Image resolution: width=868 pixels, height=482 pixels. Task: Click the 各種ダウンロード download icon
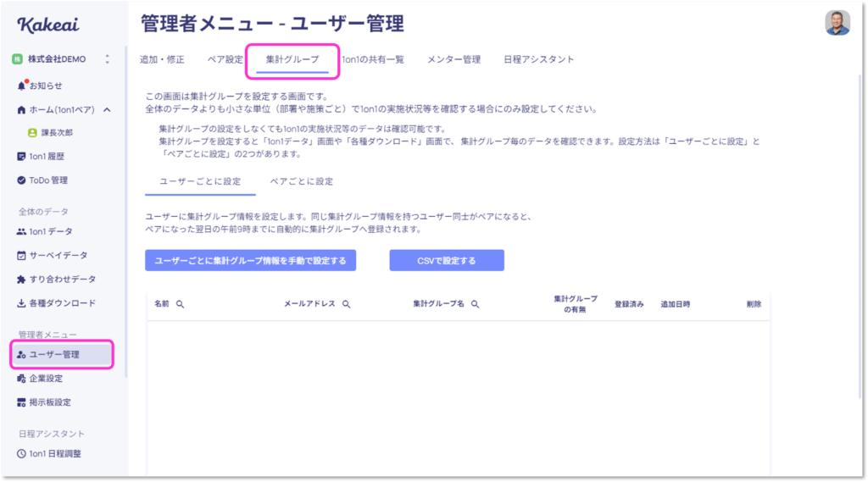(21, 303)
